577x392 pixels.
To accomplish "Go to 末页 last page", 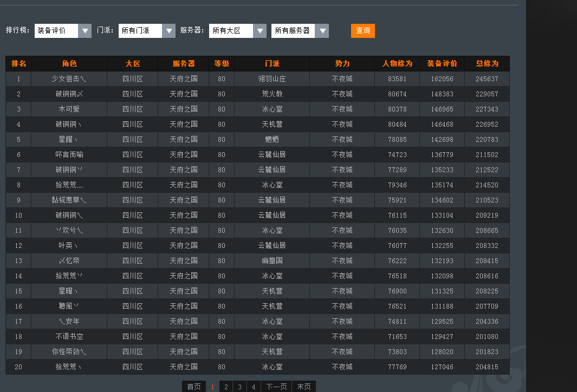I will 304,387.
